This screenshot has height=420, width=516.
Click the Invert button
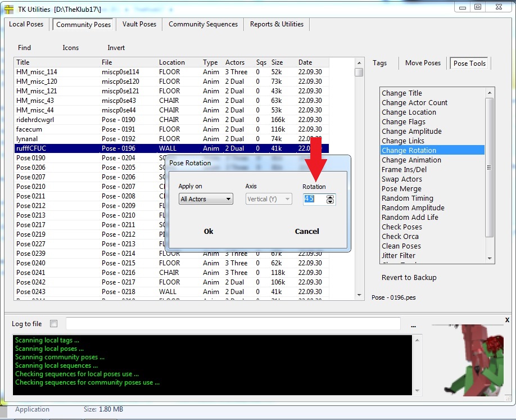tap(116, 48)
